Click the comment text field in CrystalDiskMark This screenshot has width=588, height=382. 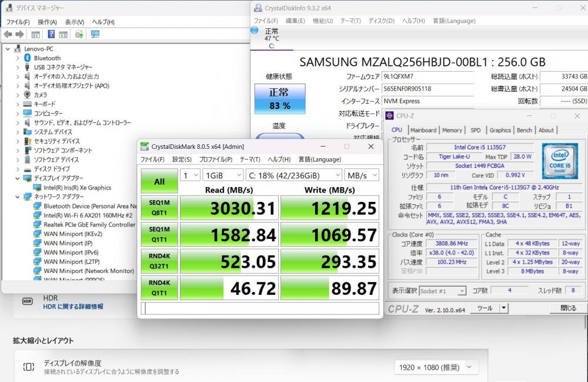click(x=260, y=308)
